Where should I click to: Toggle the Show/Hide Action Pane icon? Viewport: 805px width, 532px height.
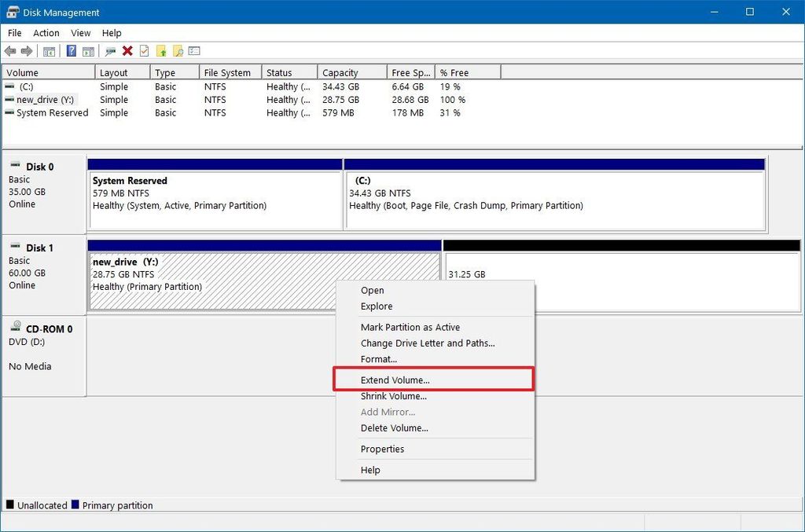pyautogui.click(x=88, y=51)
